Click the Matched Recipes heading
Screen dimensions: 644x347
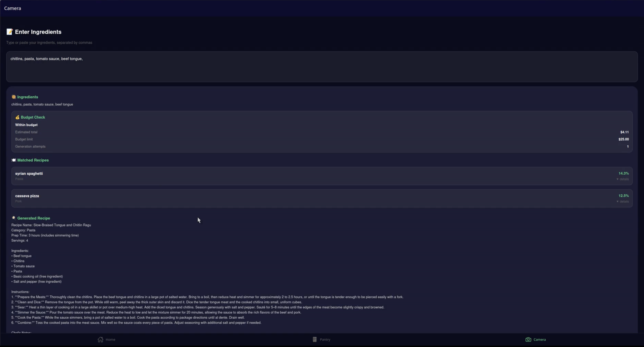(x=33, y=160)
